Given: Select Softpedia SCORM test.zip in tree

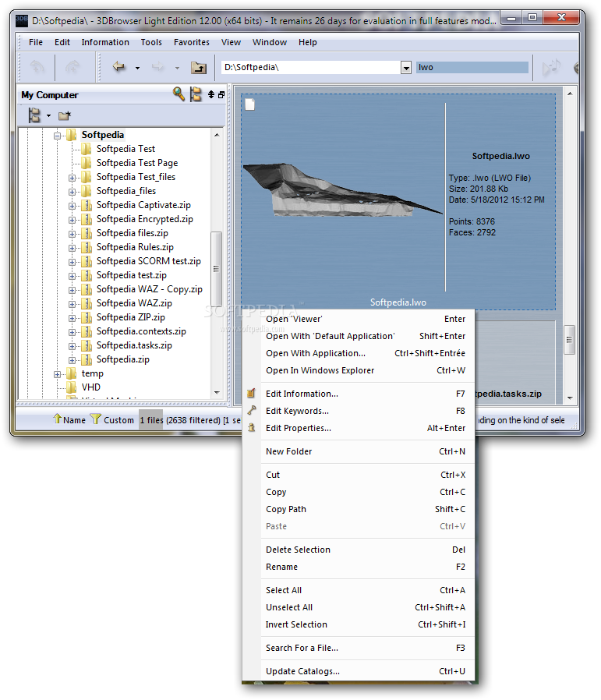Looking at the screenshot, I should click(149, 261).
